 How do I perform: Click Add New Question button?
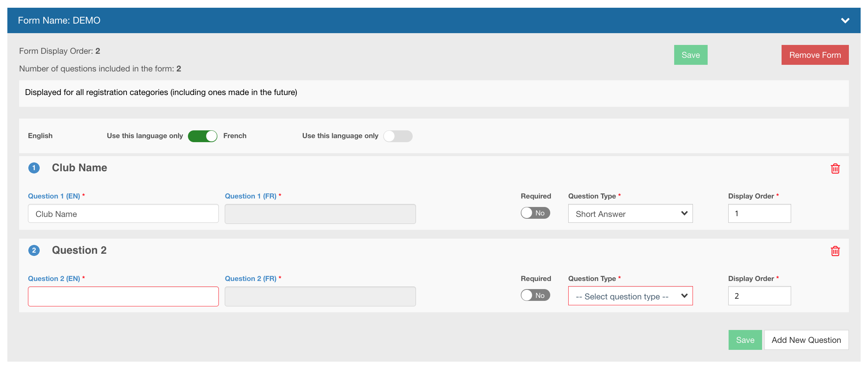(x=806, y=340)
